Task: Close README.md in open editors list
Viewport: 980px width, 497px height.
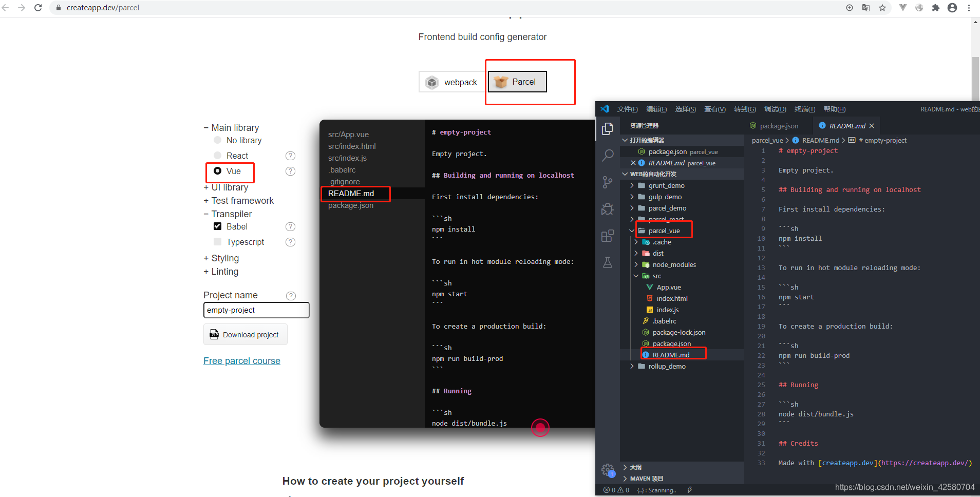Action: coord(633,163)
